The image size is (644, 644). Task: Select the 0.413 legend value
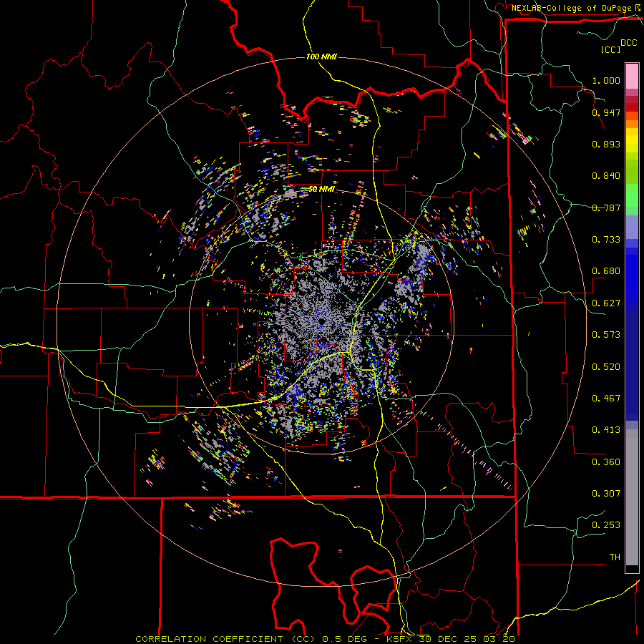[606, 430]
